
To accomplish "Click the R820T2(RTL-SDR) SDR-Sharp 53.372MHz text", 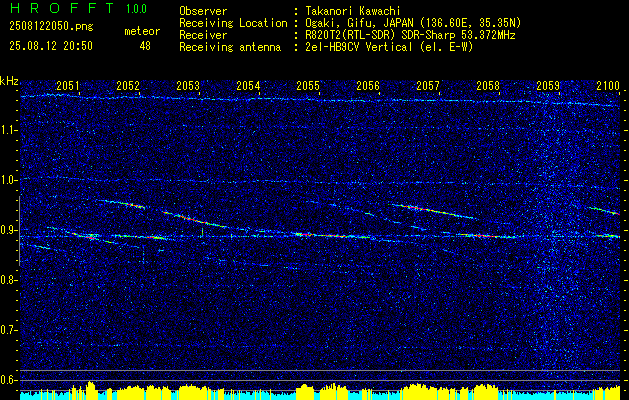I will click(410, 35).
